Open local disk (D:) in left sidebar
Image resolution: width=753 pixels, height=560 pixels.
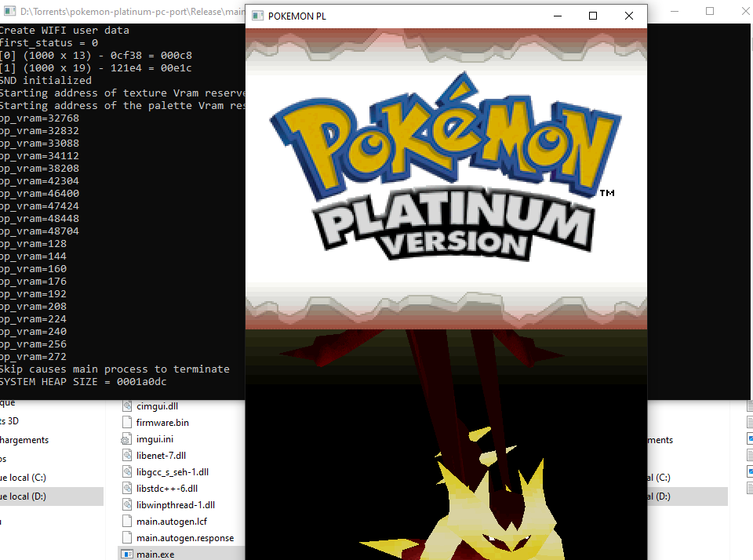coord(23,496)
